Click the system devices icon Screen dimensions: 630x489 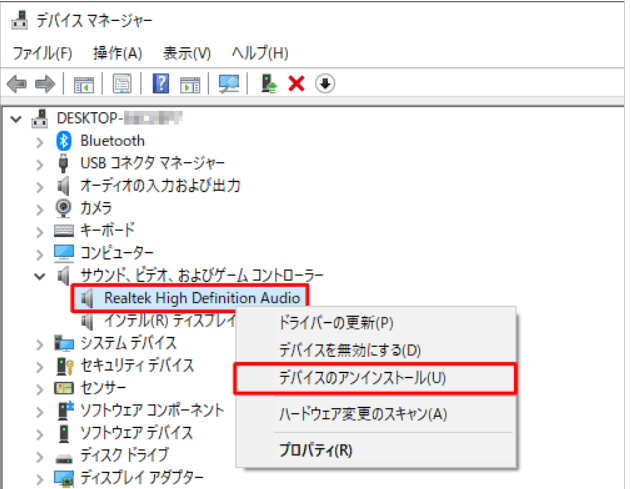pos(64,343)
